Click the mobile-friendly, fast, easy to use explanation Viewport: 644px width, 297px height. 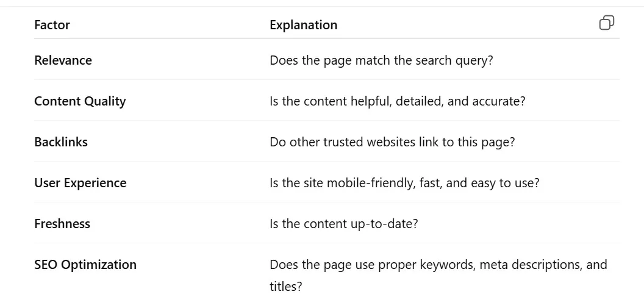click(x=404, y=183)
